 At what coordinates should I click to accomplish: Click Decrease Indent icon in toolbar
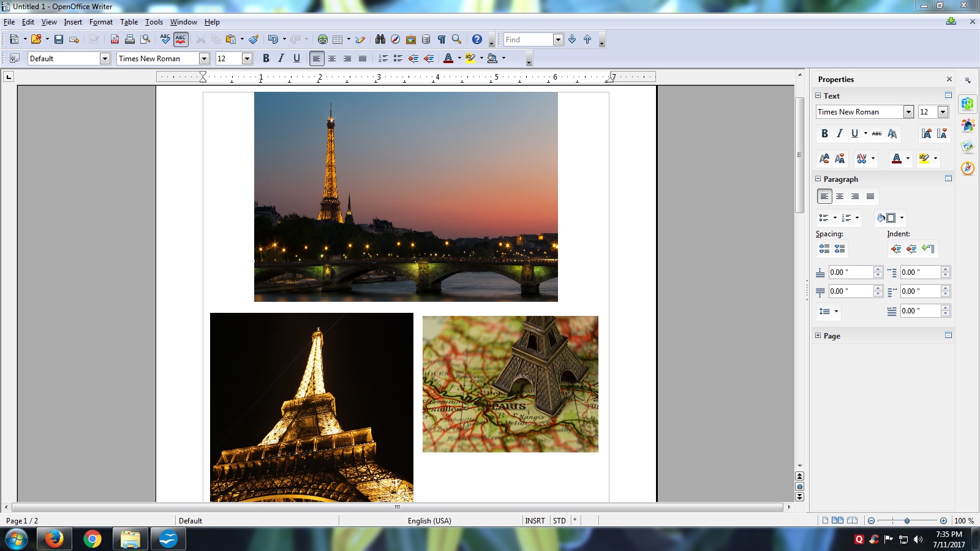413,58
